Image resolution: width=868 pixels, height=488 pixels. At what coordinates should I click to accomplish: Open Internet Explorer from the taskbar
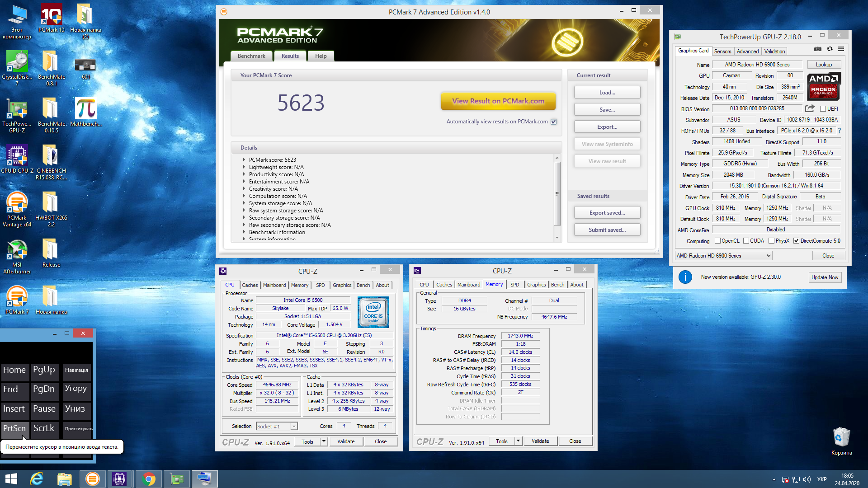(x=36, y=479)
